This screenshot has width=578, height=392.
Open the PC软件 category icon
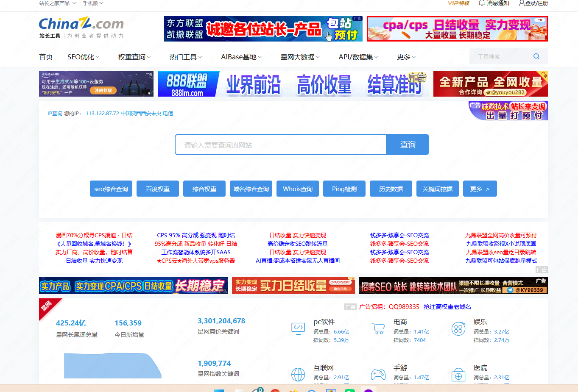click(x=298, y=328)
